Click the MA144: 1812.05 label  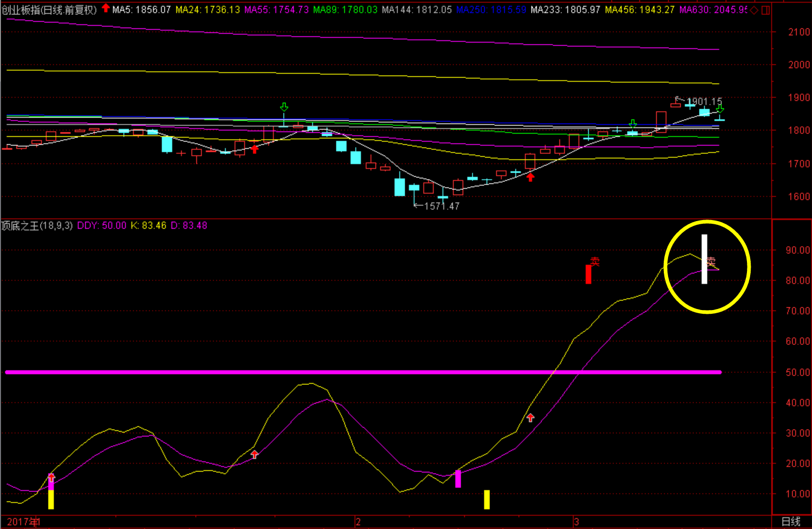[x=417, y=10]
